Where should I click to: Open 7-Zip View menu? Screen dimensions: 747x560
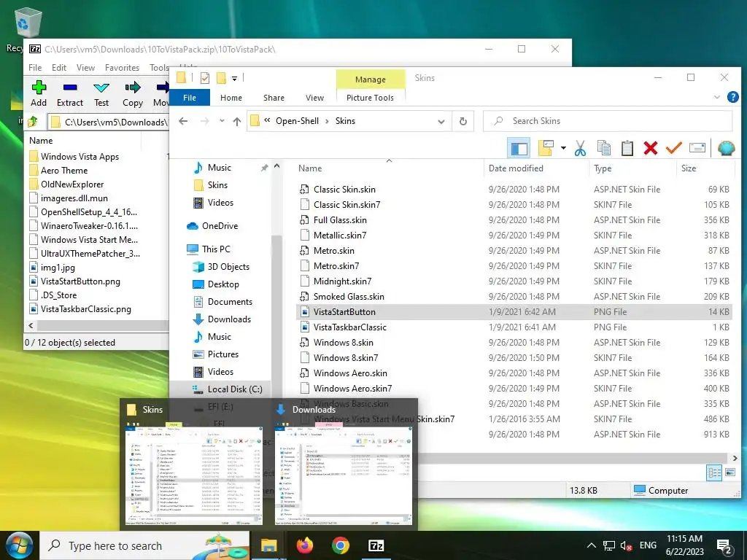click(86, 68)
